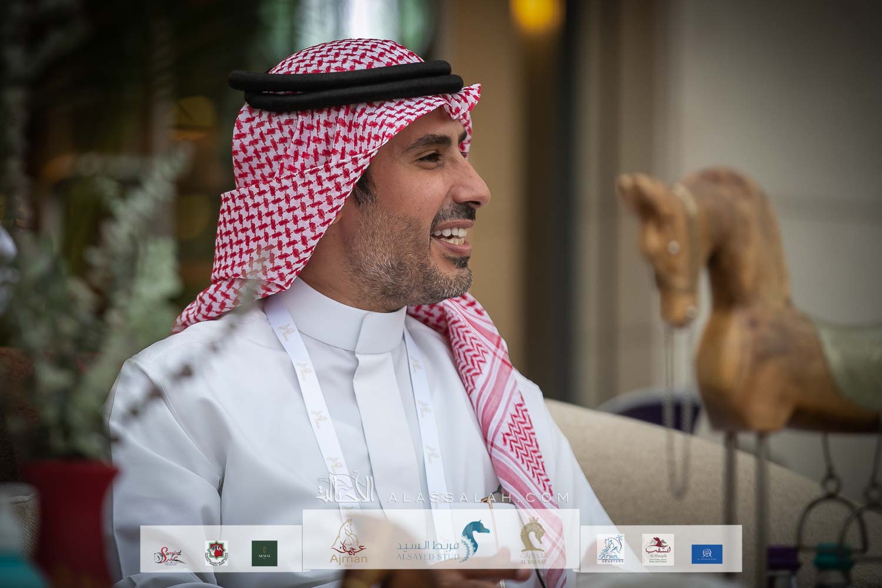Click the ALASSALAH.COM watermark text
The height and width of the screenshot is (588, 882).
click(x=477, y=499)
